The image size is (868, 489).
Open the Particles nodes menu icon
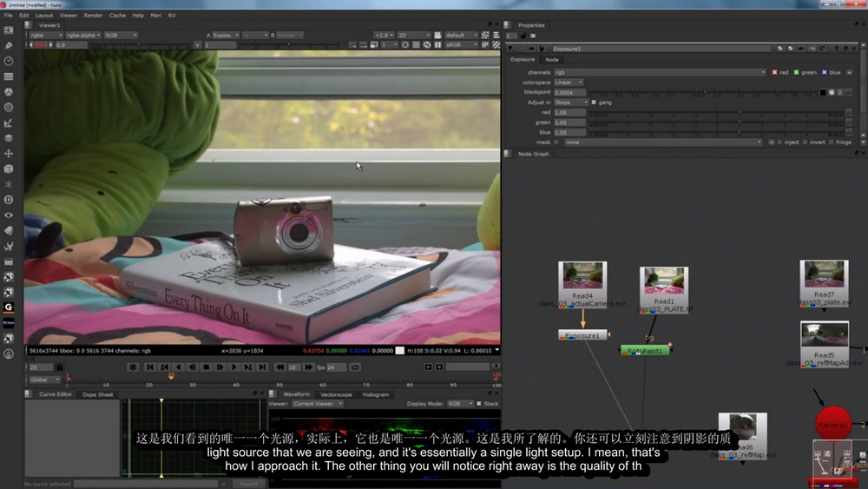pos(9,184)
